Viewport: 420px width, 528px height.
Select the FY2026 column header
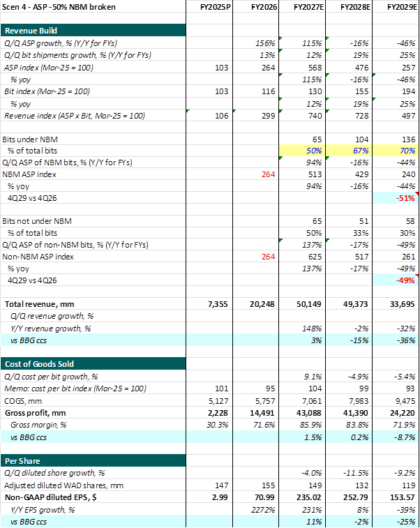coord(264,7)
